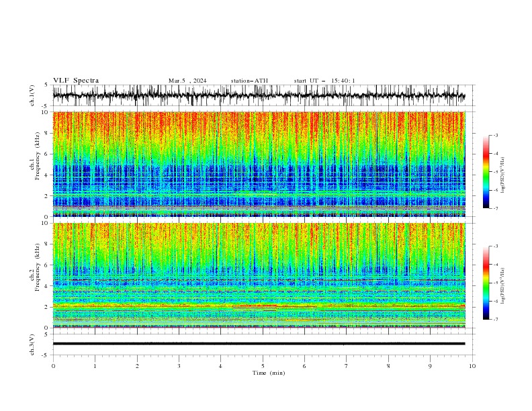This screenshot has width=532, height=411.
Task: Click the "6" tick on the time axis
Action: (x=304, y=366)
